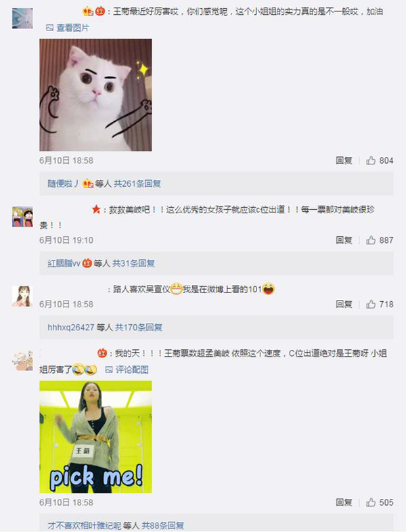
Task: Click the 查看图片 picture icon
Action: [50, 28]
